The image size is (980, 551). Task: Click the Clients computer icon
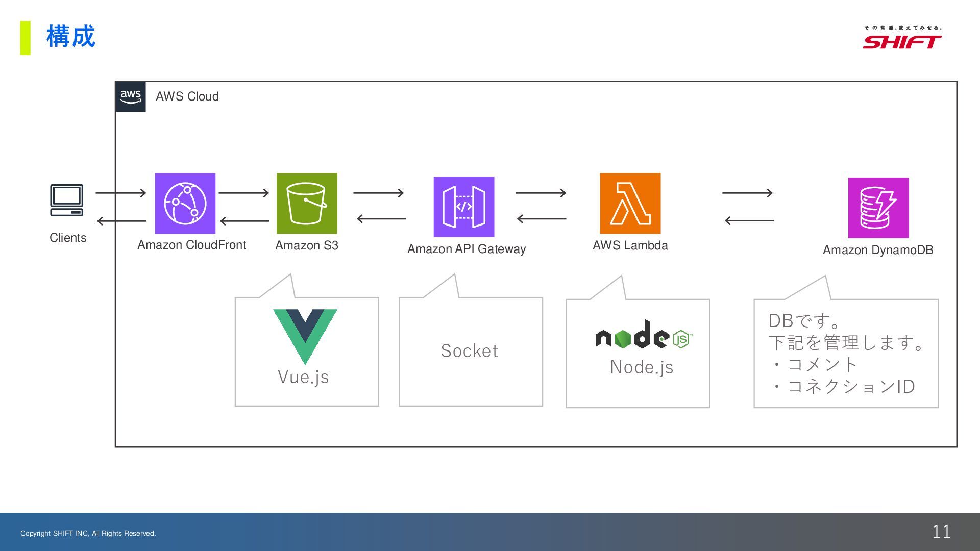(66, 200)
